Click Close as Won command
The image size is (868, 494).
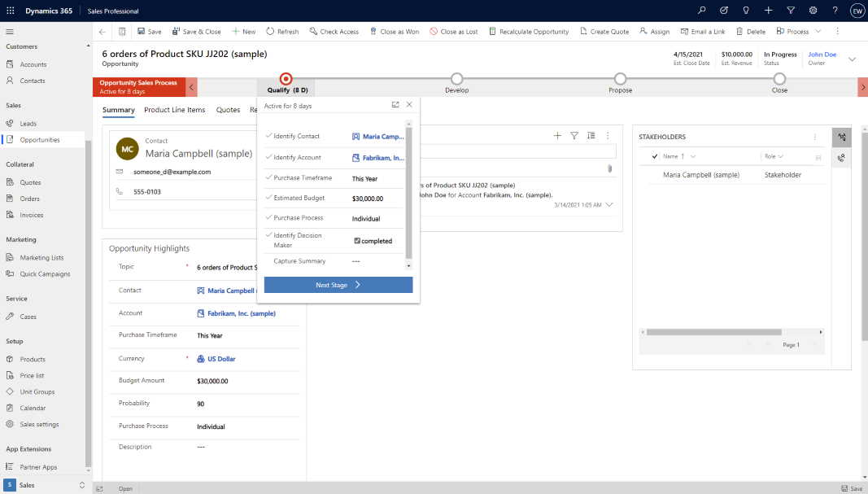pyautogui.click(x=395, y=32)
